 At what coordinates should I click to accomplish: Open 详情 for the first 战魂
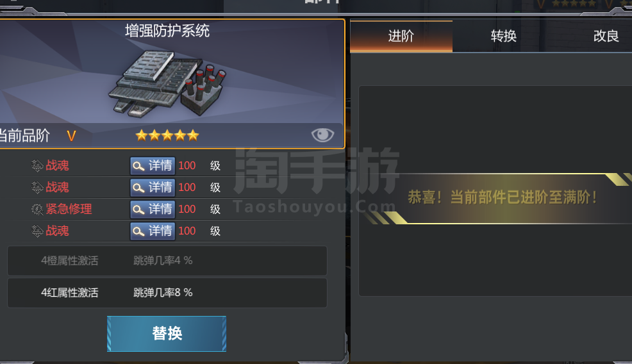[153, 166]
